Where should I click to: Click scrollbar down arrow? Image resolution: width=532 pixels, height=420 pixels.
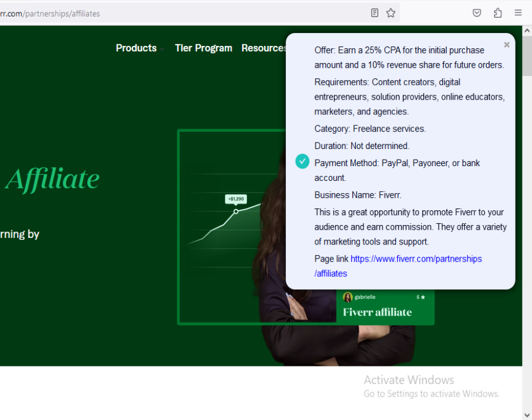tap(527, 415)
